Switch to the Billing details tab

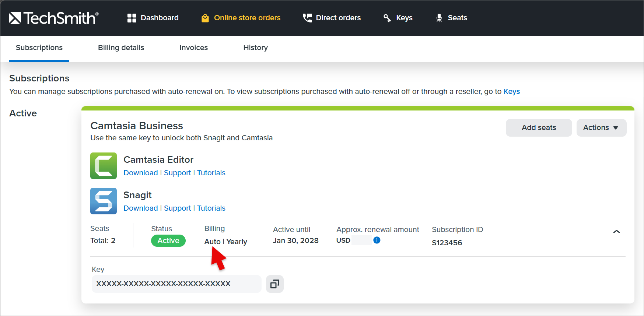click(x=121, y=48)
